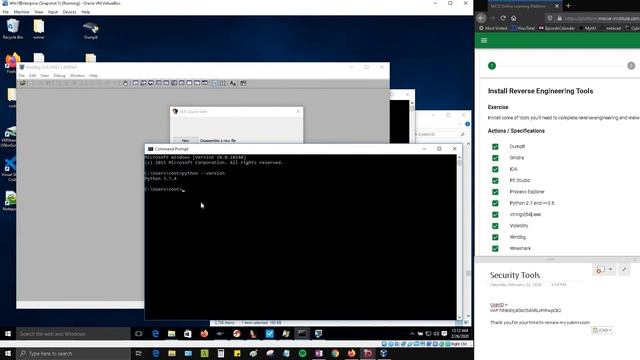This screenshot has width=640, height=360.
Task: Open Calculator on the host taskbar
Action: [221, 353]
